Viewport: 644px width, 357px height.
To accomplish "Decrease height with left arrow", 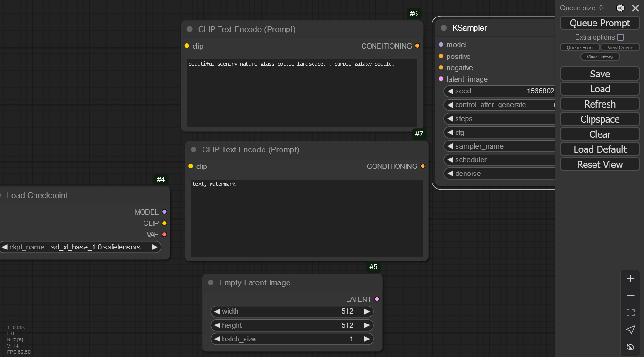I will click(x=217, y=325).
